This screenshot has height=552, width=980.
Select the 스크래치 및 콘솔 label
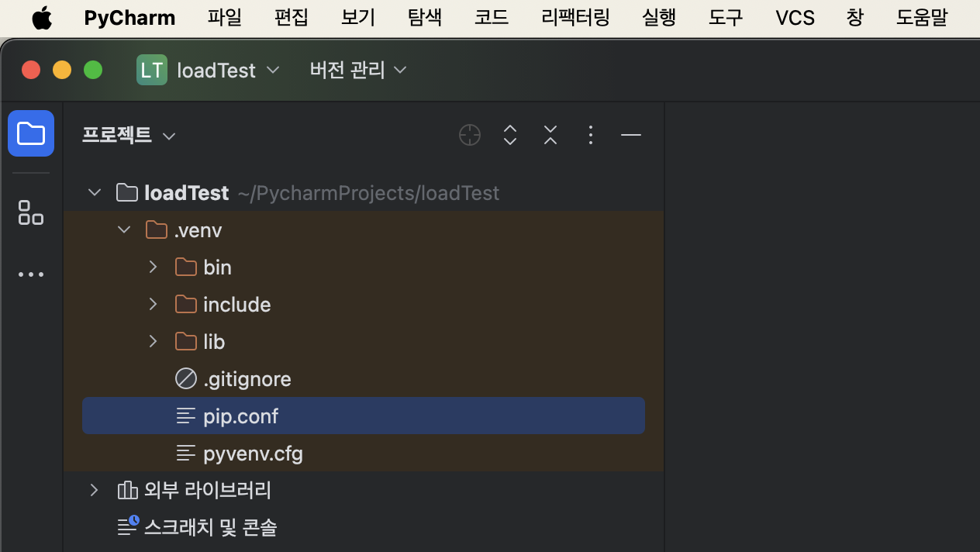210,527
